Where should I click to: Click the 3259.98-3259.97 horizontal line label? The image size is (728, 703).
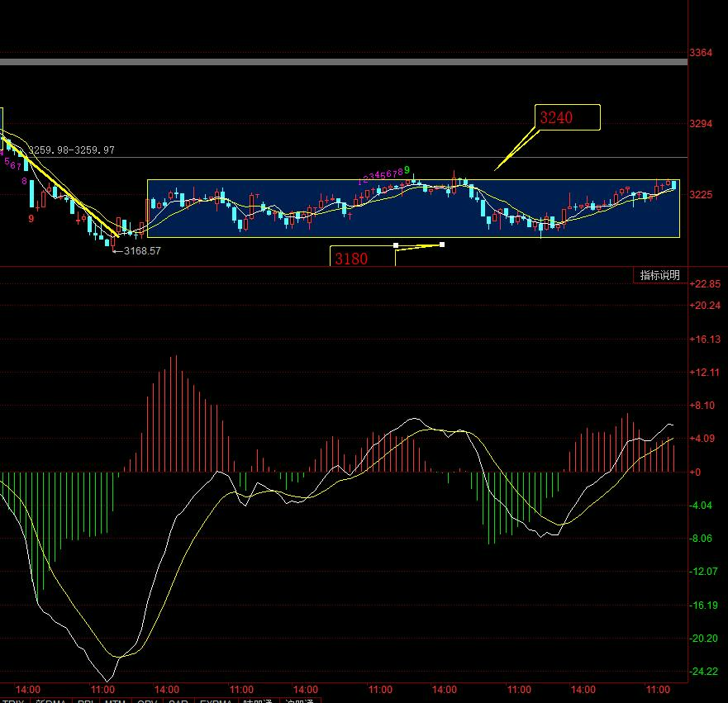pyautogui.click(x=72, y=150)
